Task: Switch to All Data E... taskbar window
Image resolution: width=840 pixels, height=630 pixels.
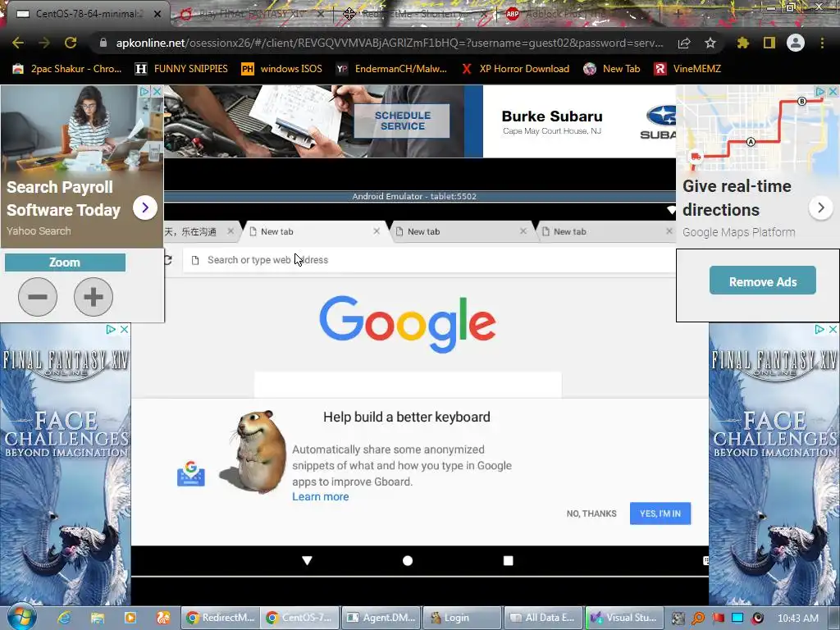Action: [x=543, y=618]
